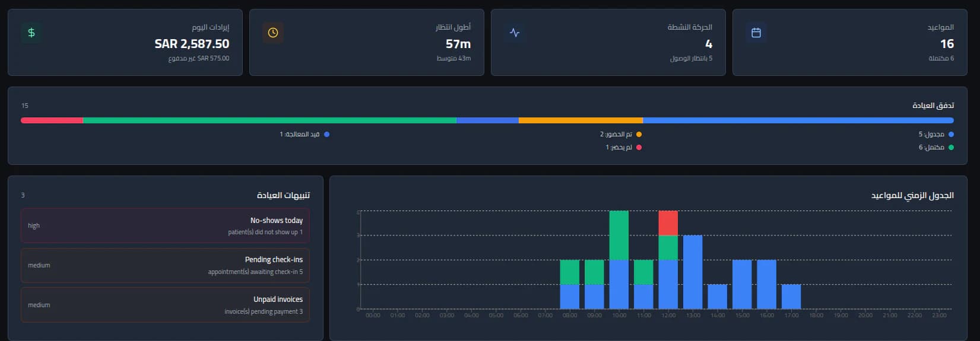Click the orange segment of clinic flow bar
This screenshot has width=980, height=341.
581,120
